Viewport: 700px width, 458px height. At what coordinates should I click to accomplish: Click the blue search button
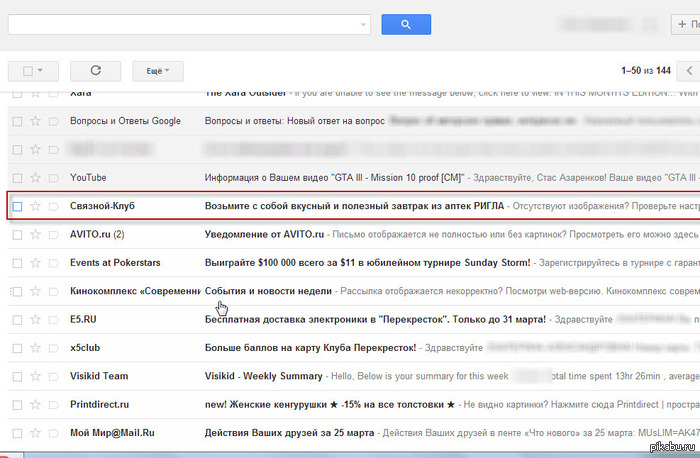point(406,24)
